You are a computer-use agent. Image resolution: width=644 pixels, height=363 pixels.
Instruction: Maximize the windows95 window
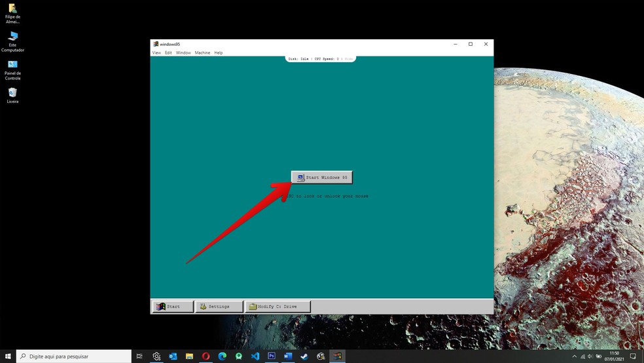point(471,44)
